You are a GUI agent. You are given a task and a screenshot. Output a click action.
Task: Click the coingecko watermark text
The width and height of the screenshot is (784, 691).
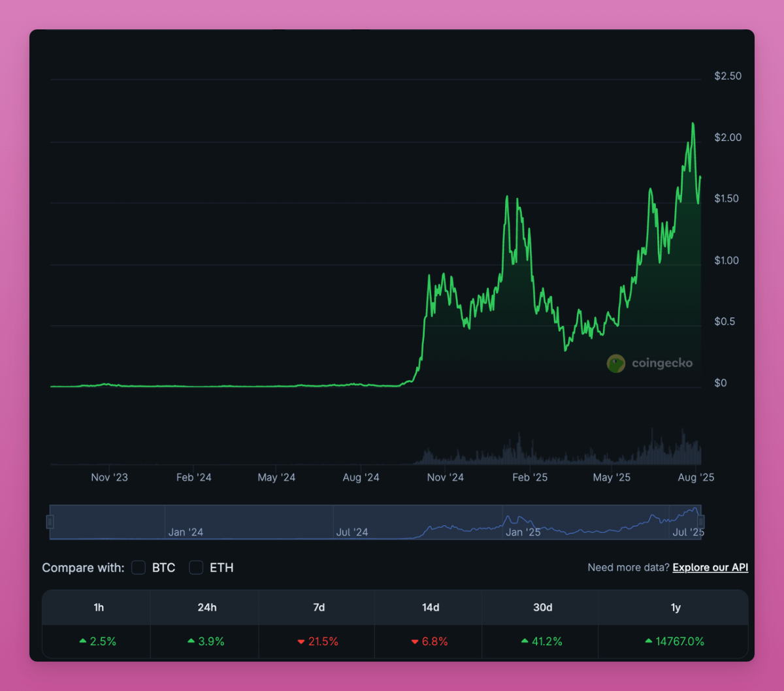661,363
